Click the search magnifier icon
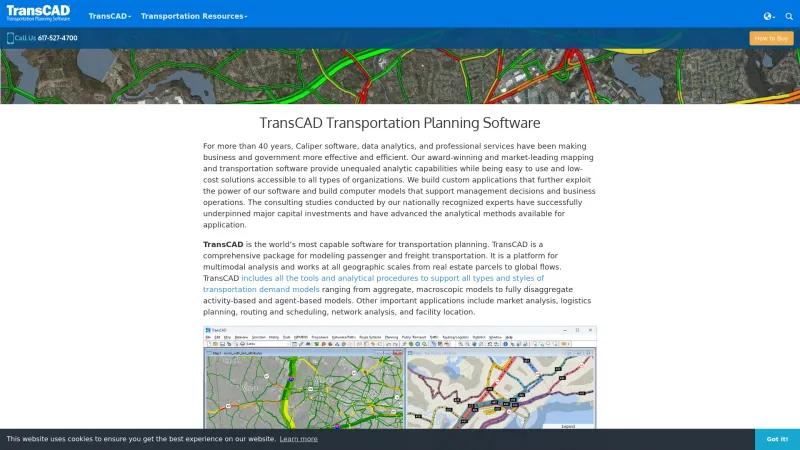Image resolution: width=800 pixels, height=450 pixels. [x=789, y=16]
